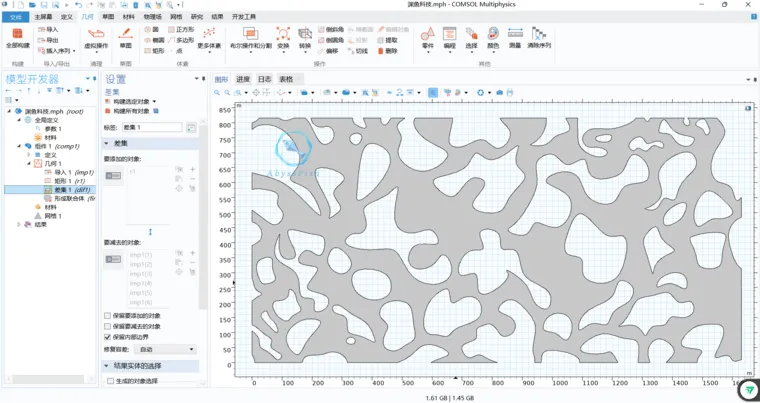Select imp1(3) in 要减去的对象 list
Viewport: 760px width, 403px height.
tap(141, 274)
